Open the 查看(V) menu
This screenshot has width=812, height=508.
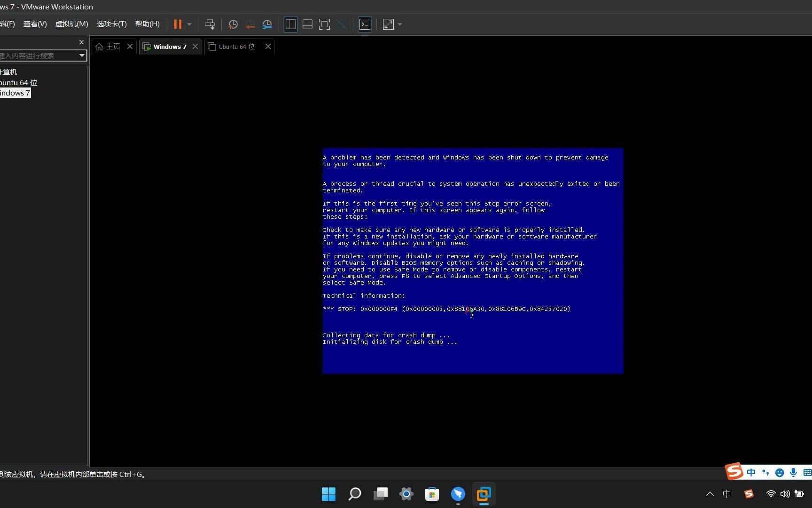pyautogui.click(x=35, y=24)
